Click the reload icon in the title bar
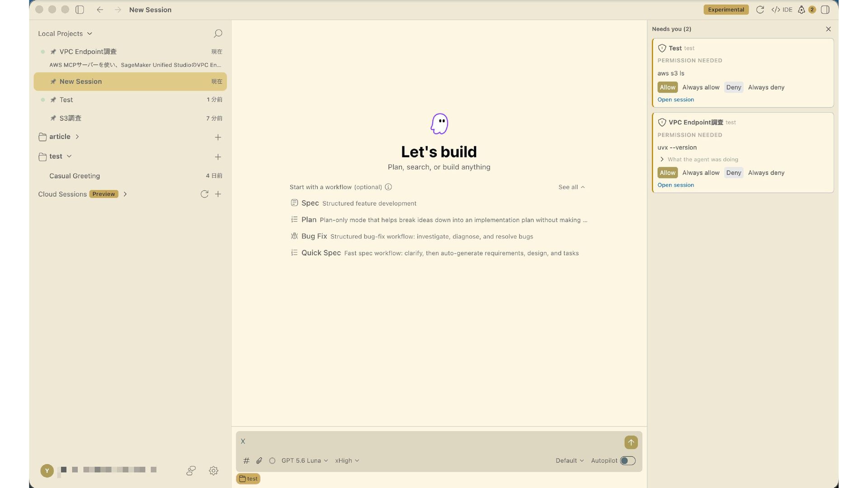 [760, 9]
